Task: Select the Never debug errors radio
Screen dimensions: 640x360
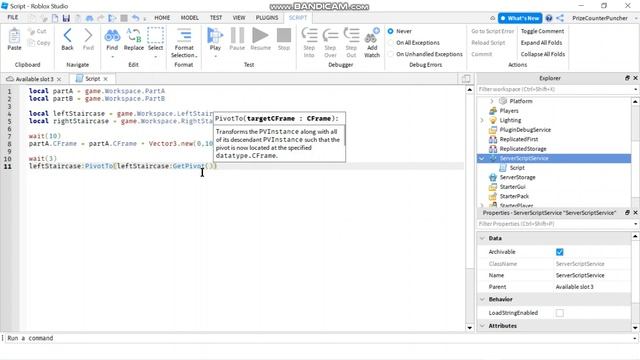Action: pos(391,31)
